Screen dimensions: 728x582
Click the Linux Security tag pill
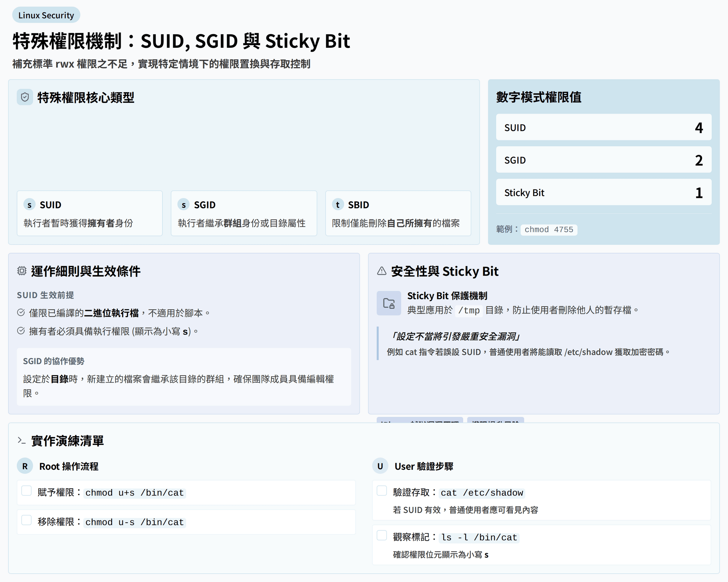[x=46, y=15]
